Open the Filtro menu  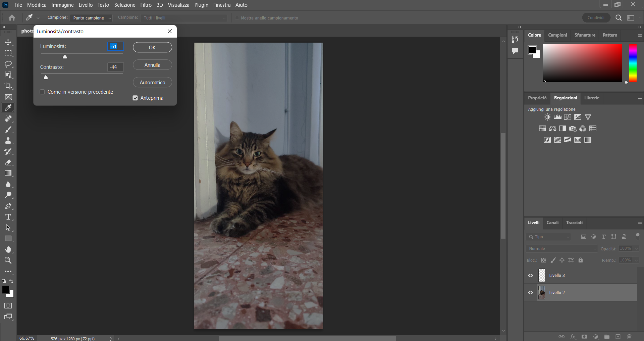(x=146, y=5)
